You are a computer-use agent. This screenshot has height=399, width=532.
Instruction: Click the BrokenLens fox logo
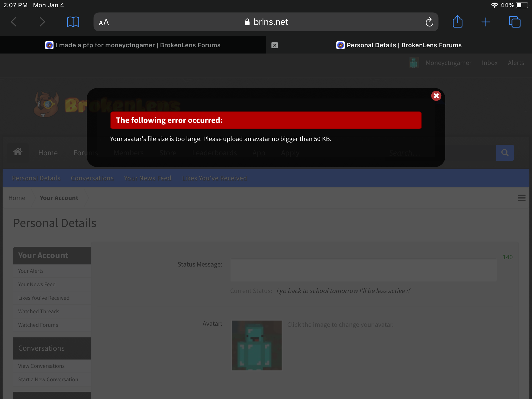[x=47, y=104]
